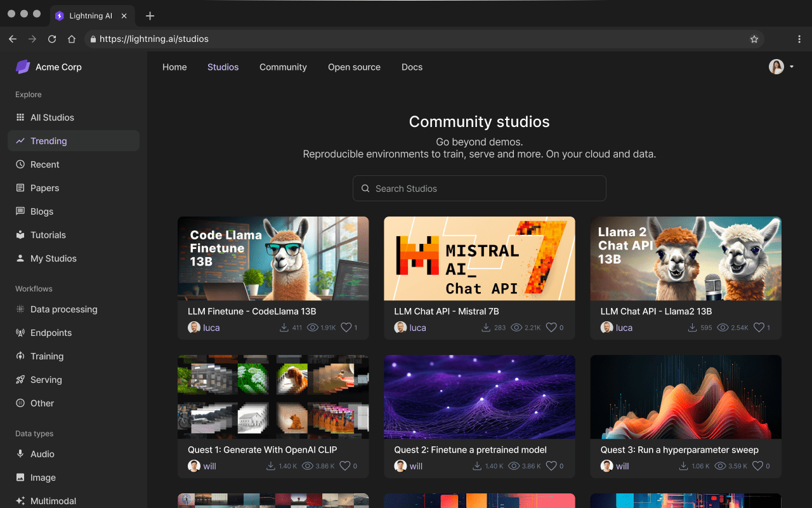This screenshot has width=812, height=508.
Task: Open the Docs tab
Action: pyautogui.click(x=412, y=67)
